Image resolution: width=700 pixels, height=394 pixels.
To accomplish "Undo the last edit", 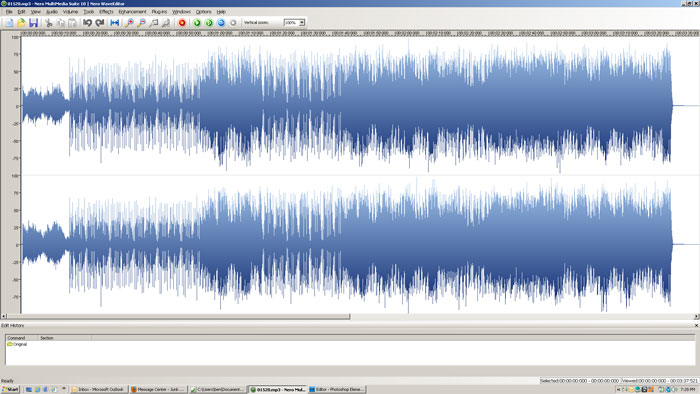I will tap(88, 23).
